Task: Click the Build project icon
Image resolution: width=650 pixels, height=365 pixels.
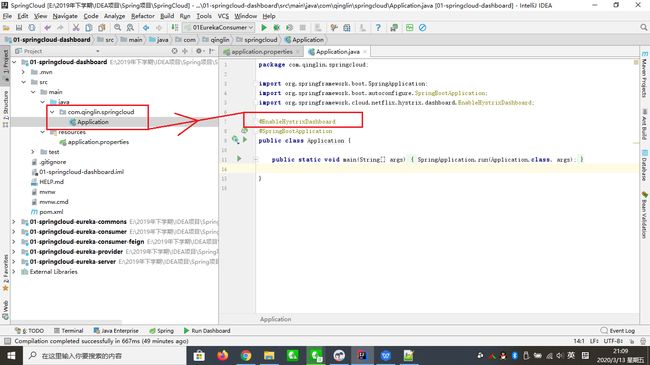Action: (x=175, y=28)
